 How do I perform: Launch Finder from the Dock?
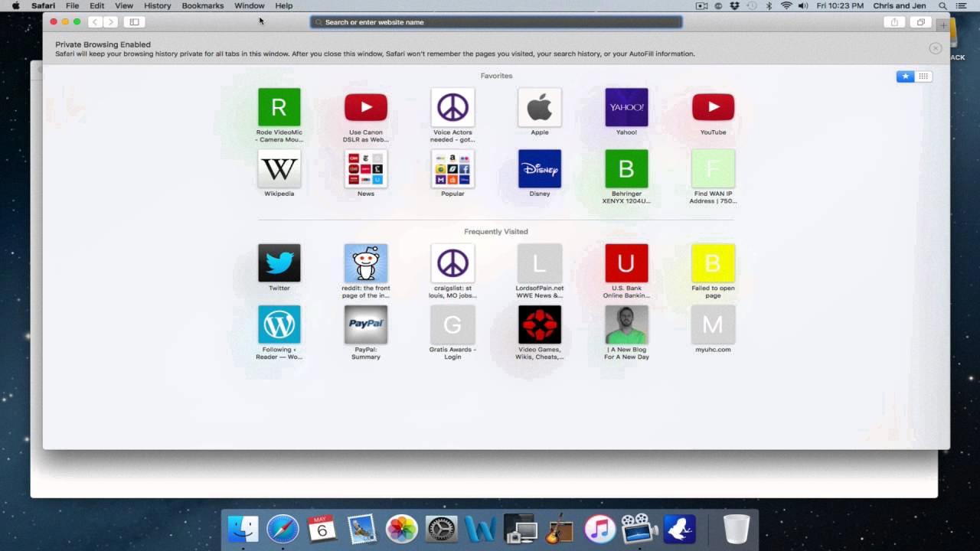[243, 529]
